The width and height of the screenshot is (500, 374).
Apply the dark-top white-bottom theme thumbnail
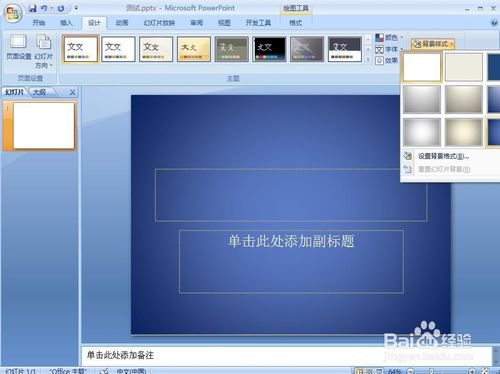(x=345, y=49)
